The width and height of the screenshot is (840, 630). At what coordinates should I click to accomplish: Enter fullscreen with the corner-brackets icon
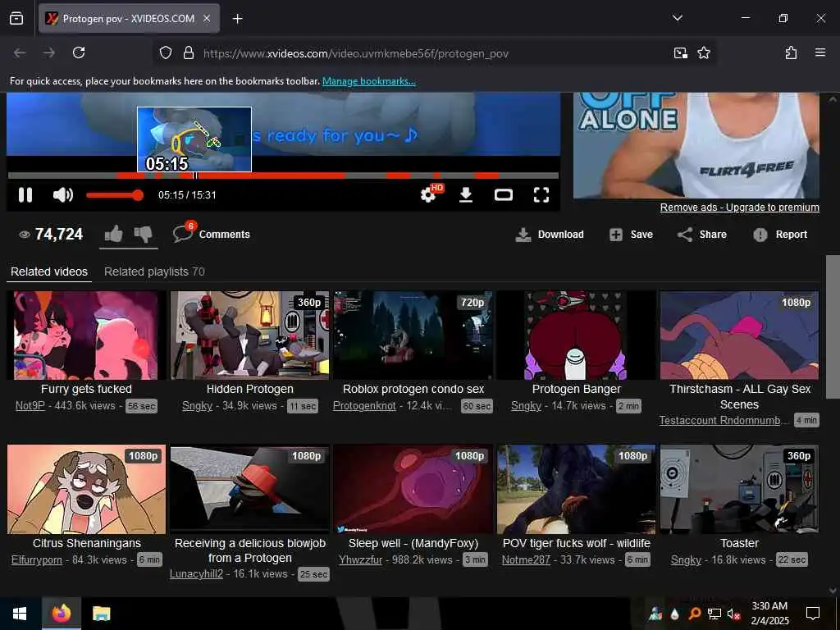(541, 195)
